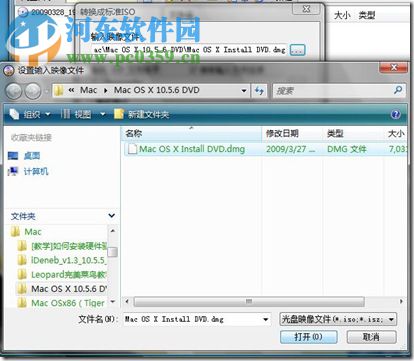The width and height of the screenshot is (414, 361).
Task: Open the file name combo box dropdown arrow
Action: (266, 319)
